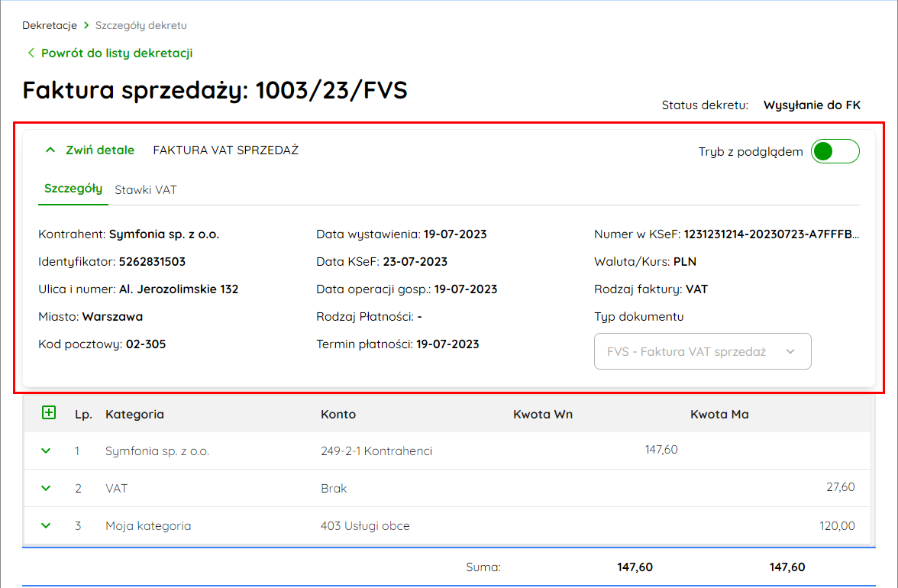Image resolution: width=898 pixels, height=588 pixels.
Task: Select the Brak account cell
Action: point(334,489)
